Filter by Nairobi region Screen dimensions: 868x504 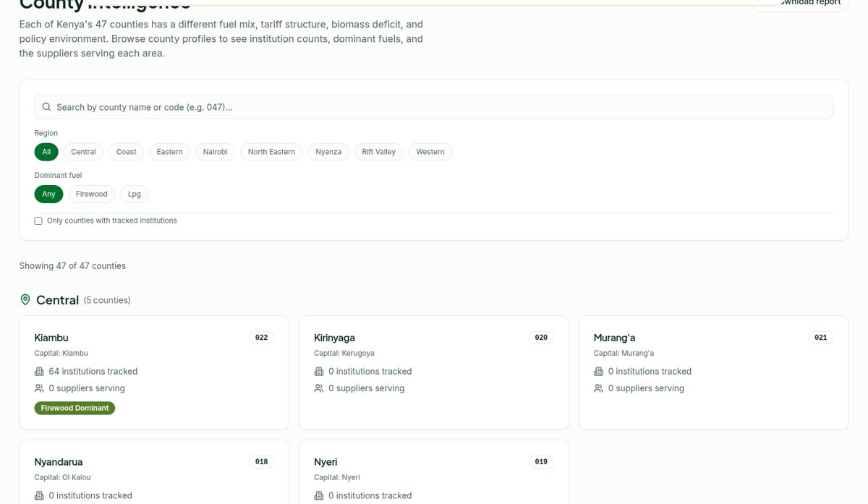coord(215,152)
